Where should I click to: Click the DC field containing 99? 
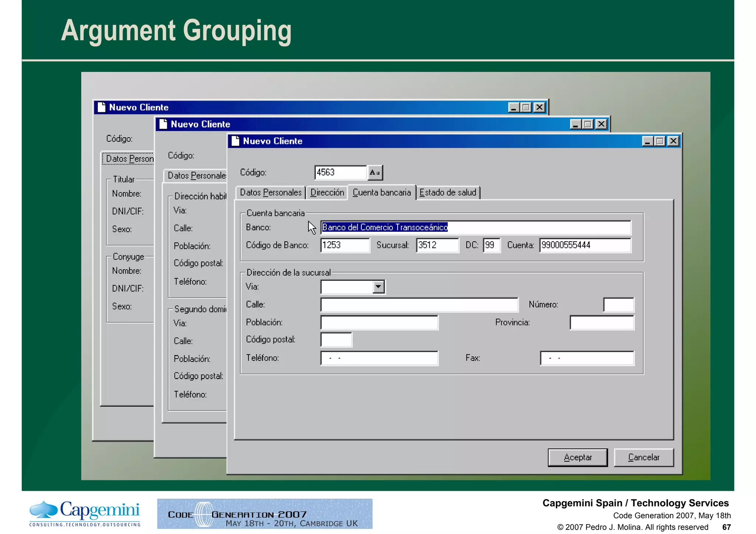[492, 245]
